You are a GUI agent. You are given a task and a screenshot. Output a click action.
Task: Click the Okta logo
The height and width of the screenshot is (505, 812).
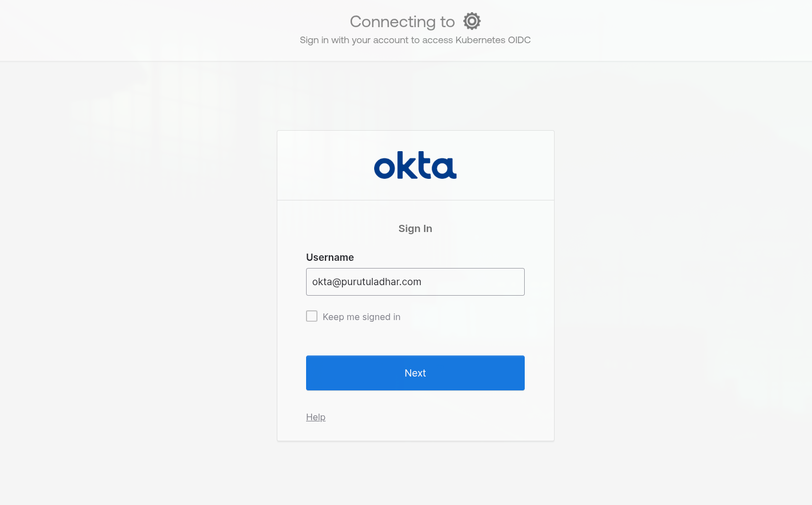point(415,165)
